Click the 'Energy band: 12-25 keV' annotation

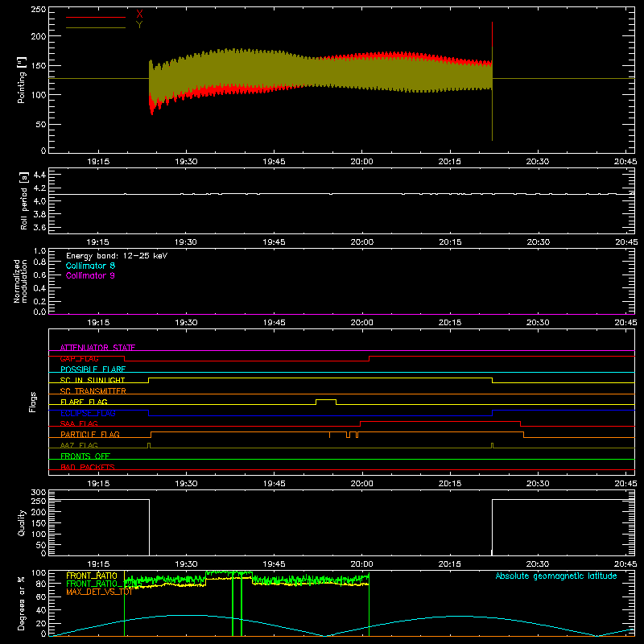pos(117,256)
